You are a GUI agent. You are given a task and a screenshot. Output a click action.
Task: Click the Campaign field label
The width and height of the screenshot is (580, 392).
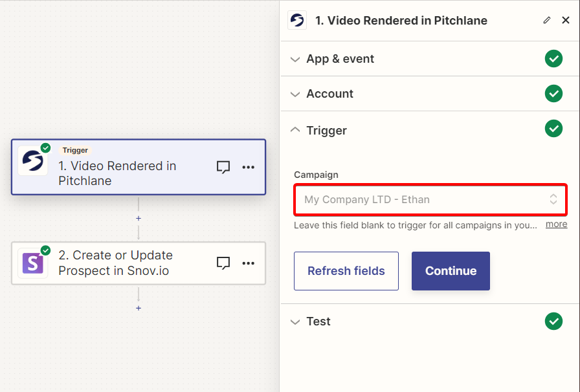coord(316,175)
